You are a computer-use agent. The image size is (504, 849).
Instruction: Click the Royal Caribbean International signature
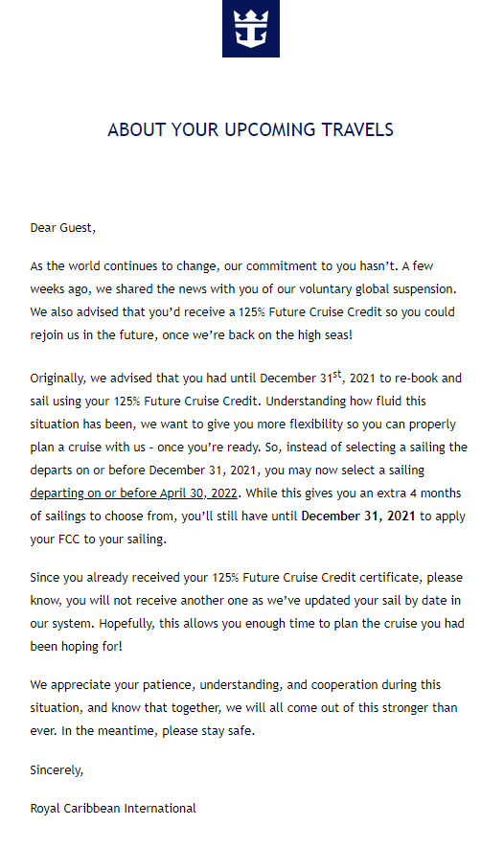(113, 809)
